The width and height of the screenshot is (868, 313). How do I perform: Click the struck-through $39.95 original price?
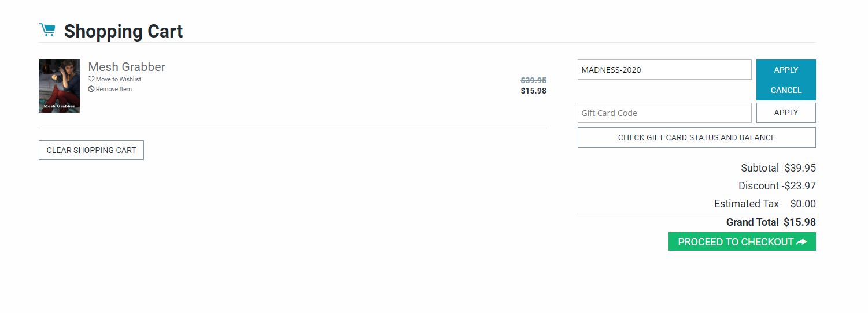pyautogui.click(x=533, y=80)
